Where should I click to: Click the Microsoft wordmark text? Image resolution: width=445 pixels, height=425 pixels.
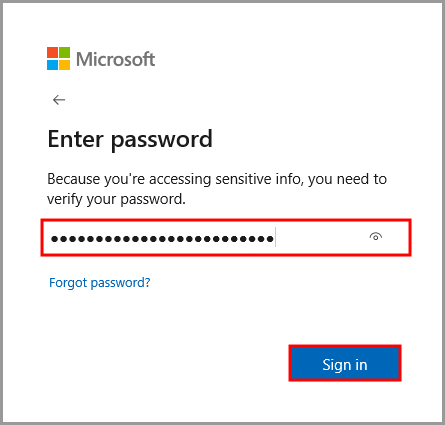(115, 59)
